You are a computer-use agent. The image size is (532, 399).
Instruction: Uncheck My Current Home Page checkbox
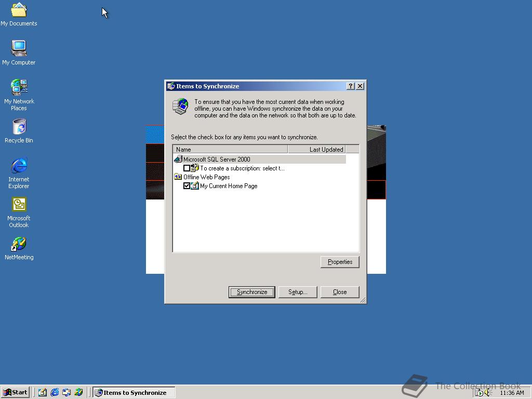(187, 186)
